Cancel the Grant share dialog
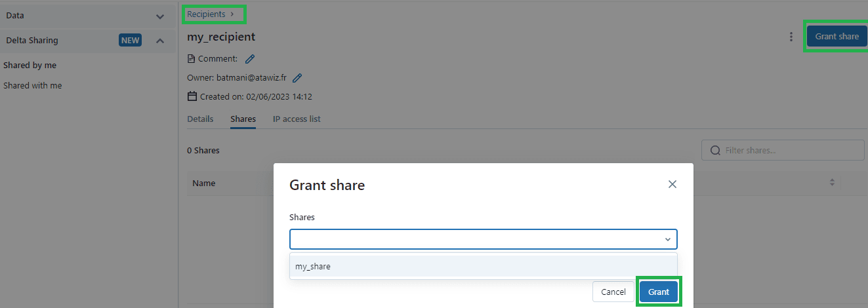This screenshot has width=868, height=308. click(x=613, y=292)
